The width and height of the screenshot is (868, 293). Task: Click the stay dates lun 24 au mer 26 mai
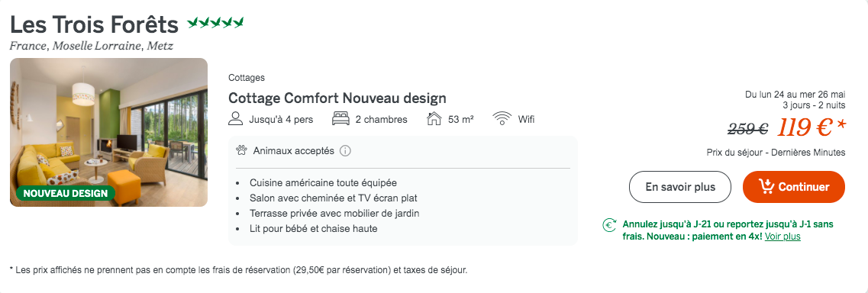795,95
